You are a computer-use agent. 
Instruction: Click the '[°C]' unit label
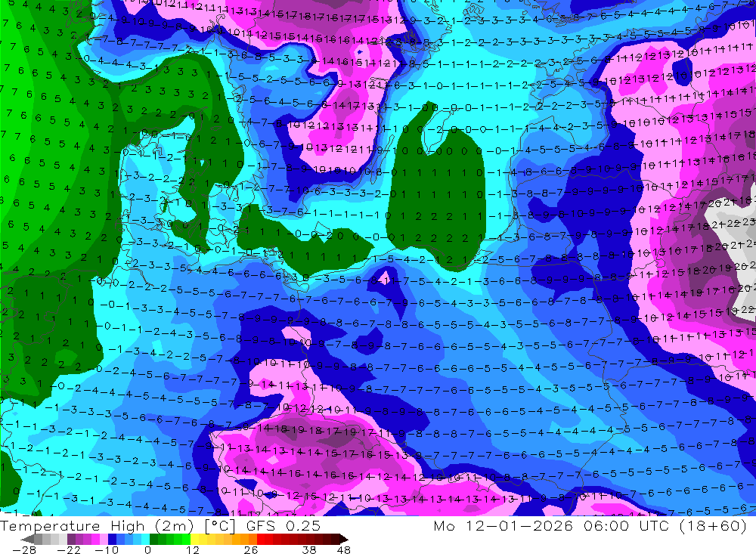220,526
